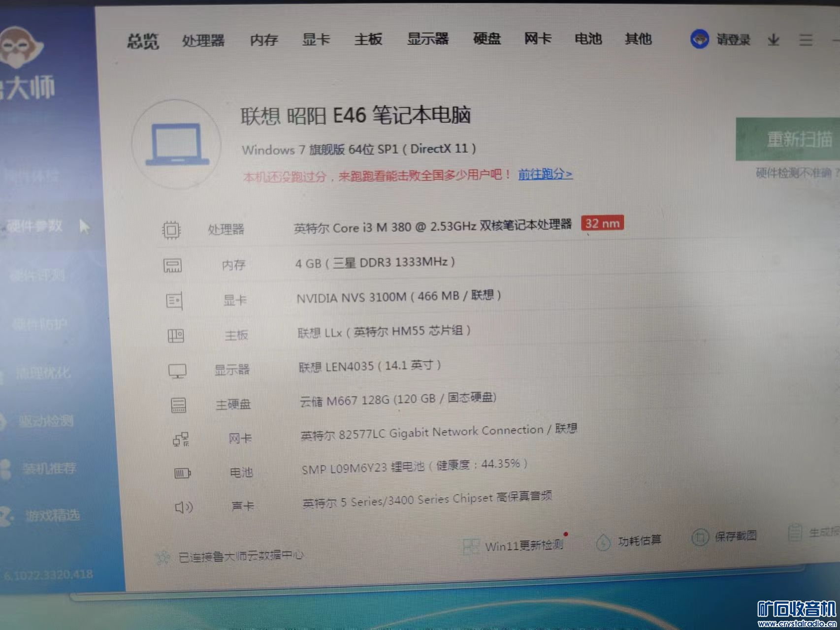Click the network card icon
Screen dimensions: 840x630
click(x=181, y=439)
